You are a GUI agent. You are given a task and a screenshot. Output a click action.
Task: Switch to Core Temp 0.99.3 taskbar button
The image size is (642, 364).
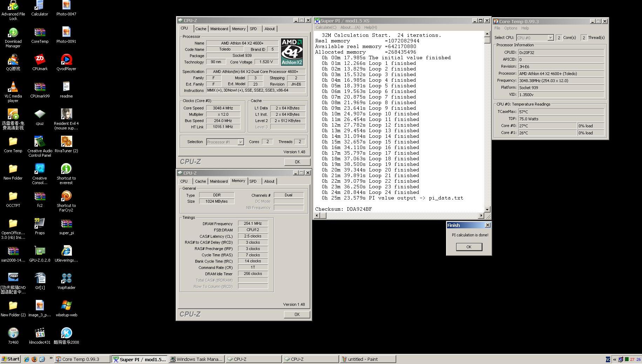(x=82, y=359)
